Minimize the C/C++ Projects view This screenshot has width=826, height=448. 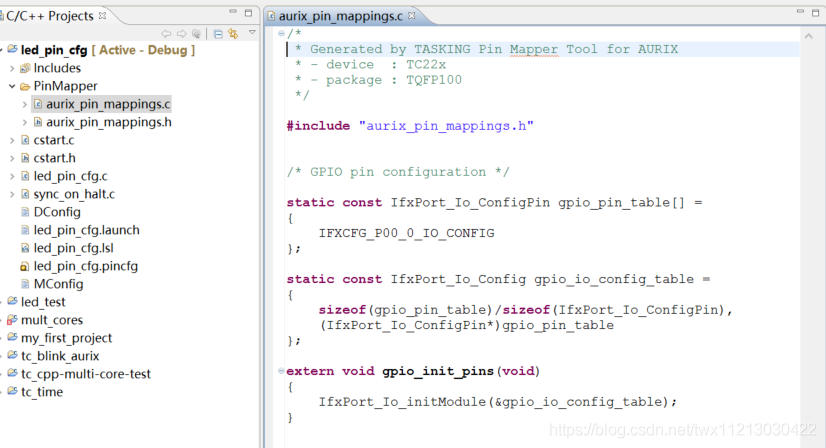[233, 12]
